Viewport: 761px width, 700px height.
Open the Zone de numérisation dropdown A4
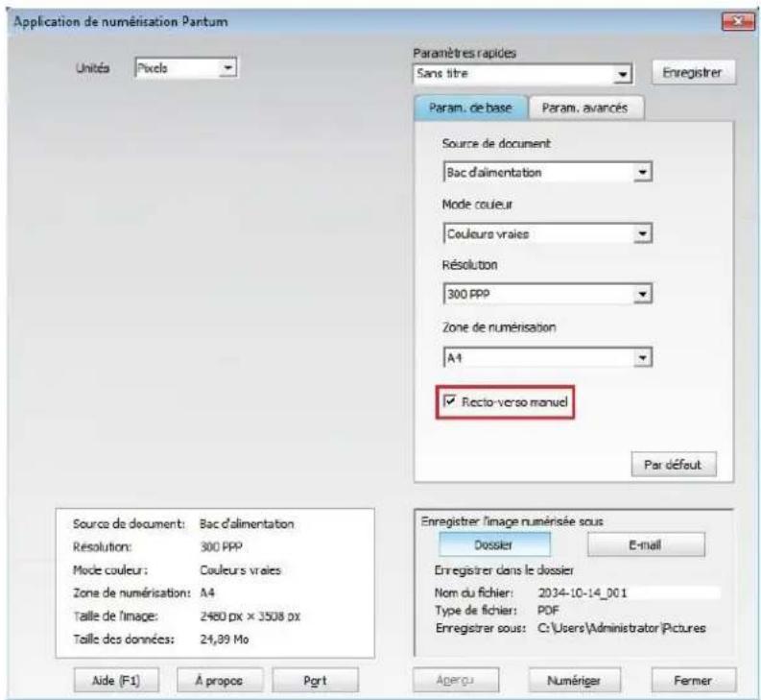tap(548, 357)
